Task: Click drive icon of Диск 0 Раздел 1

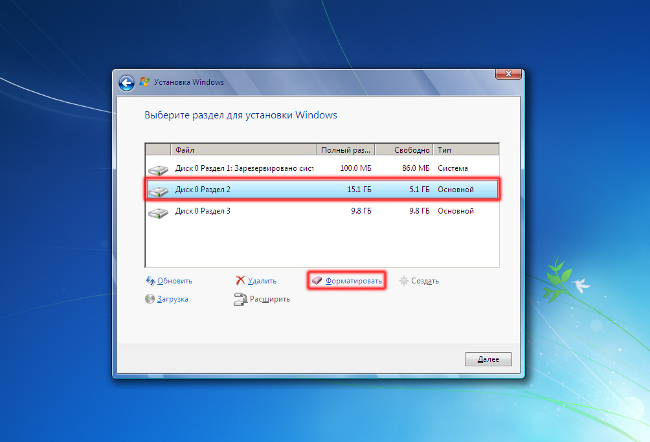Action: [x=158, y=169]
